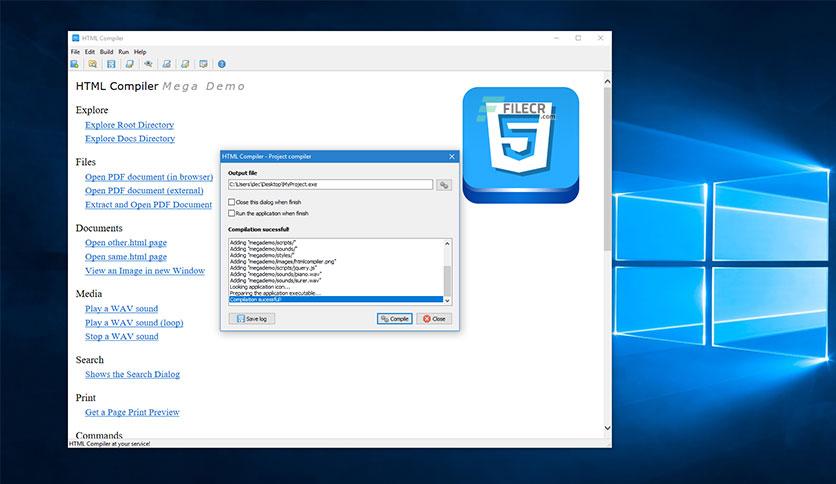
Task: Click the main window vertical scrollbar thumb
Action: pos(607,168)
